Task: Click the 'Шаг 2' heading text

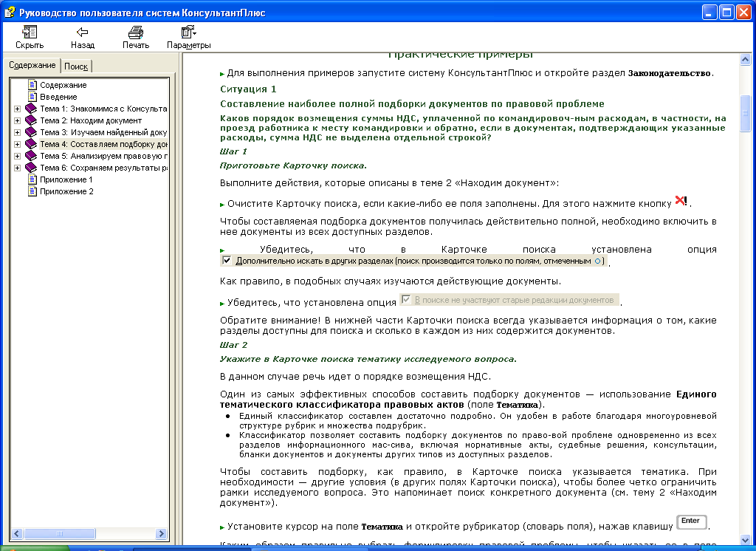Action: [234, 345]
